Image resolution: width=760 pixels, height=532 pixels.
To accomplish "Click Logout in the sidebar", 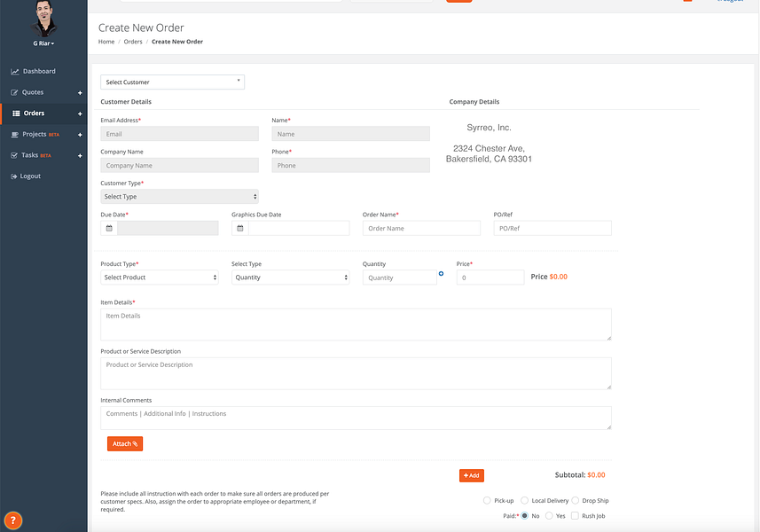I will click(x=30, y=176).
